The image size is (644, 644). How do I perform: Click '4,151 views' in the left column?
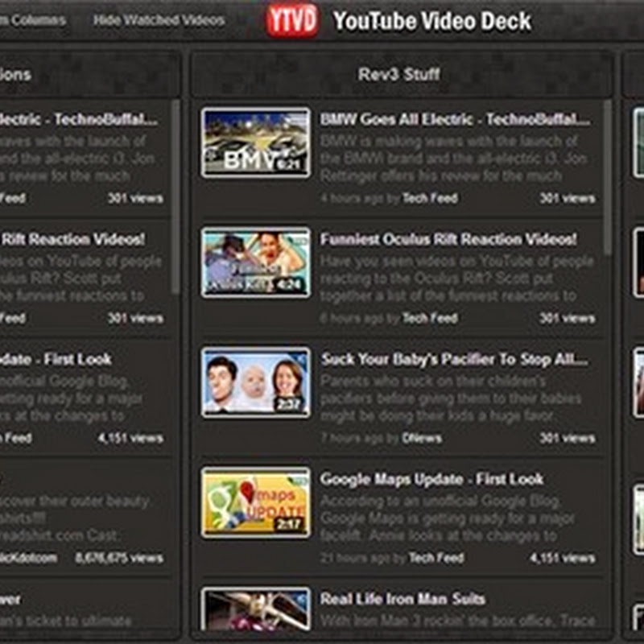(130, 438)
